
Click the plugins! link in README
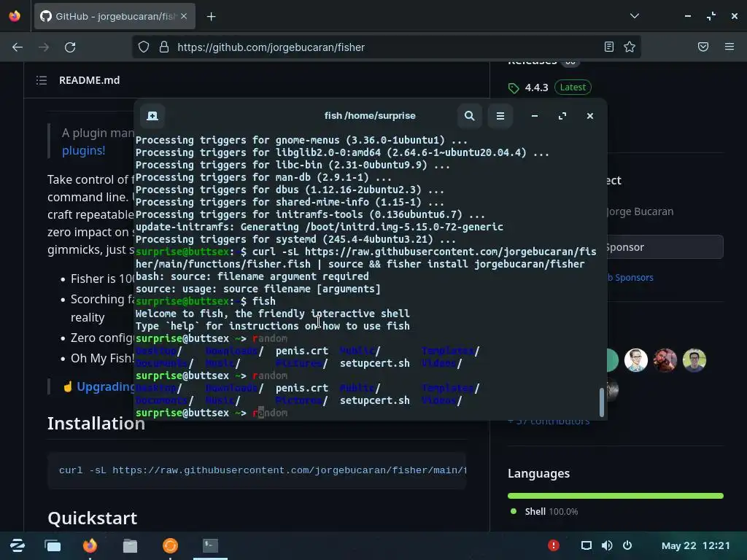coord(83,150)
